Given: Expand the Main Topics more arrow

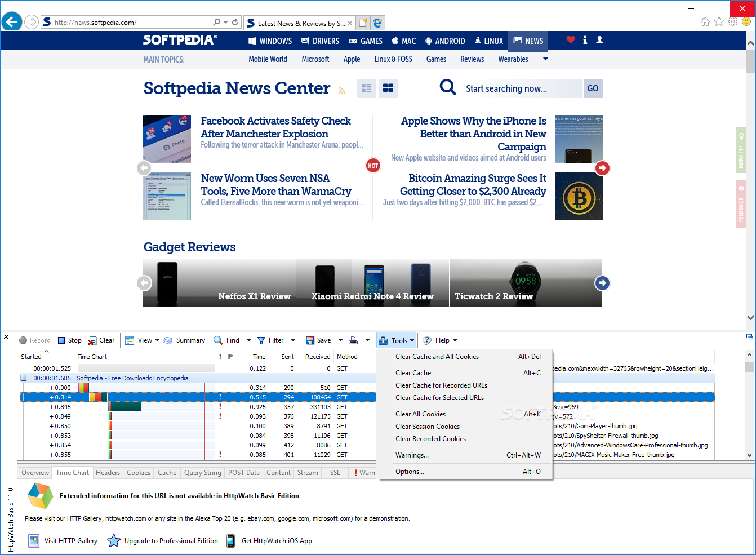Looking at the screenshot, I should pos(545,59).
